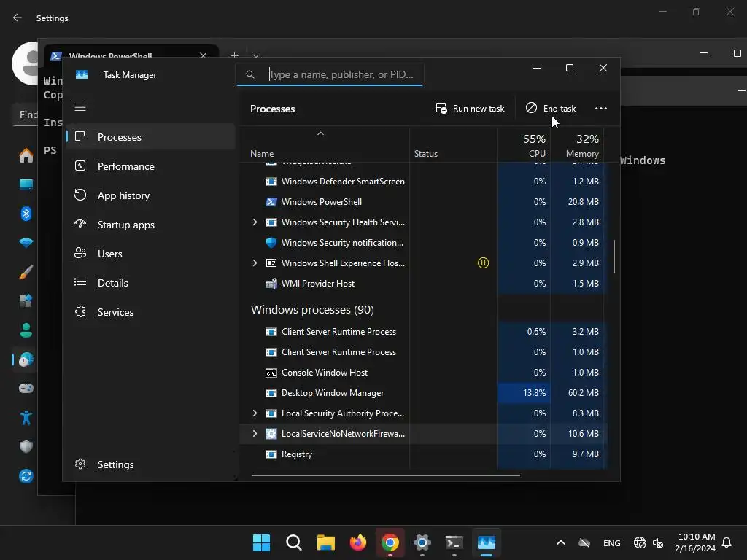The image size is (747, 560).
Task: Open the App history tab
Action: click(x=150, y=195)
